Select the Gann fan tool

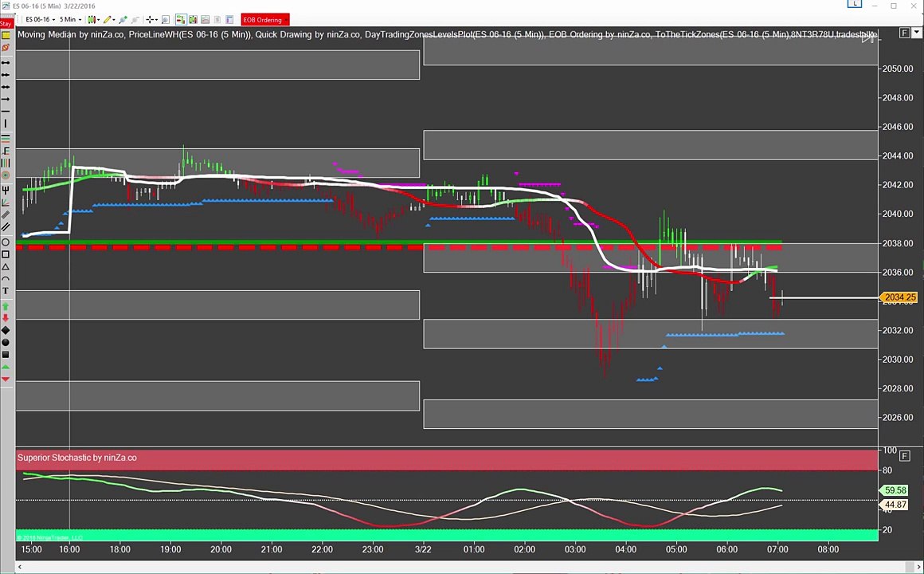6,203
